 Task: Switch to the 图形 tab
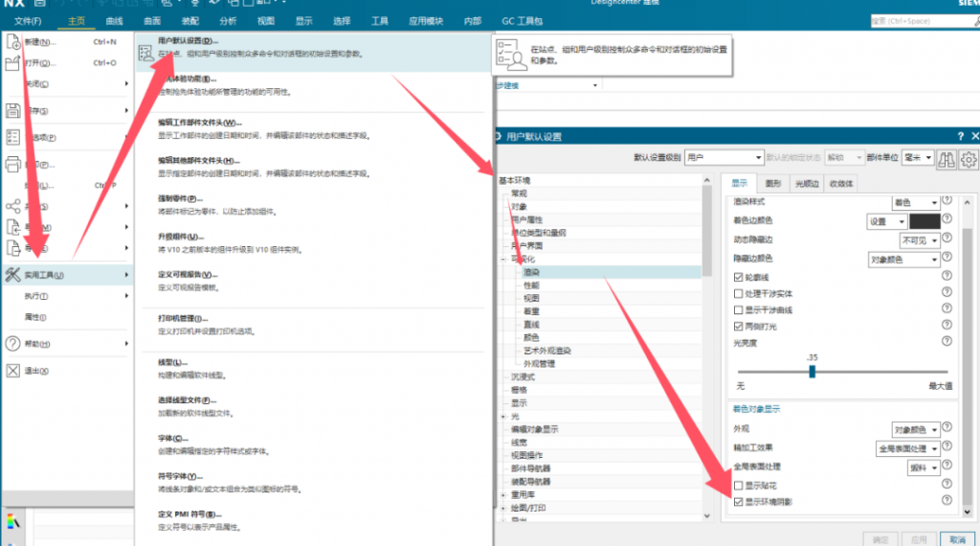coord(773,183)
